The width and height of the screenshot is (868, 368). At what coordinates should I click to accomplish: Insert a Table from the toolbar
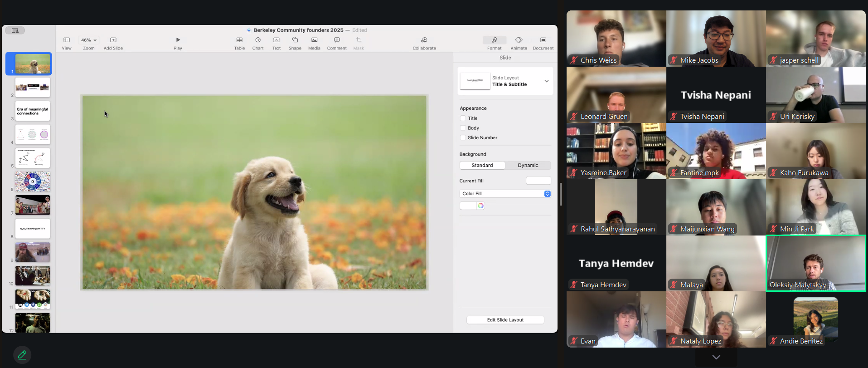[239, 40]
